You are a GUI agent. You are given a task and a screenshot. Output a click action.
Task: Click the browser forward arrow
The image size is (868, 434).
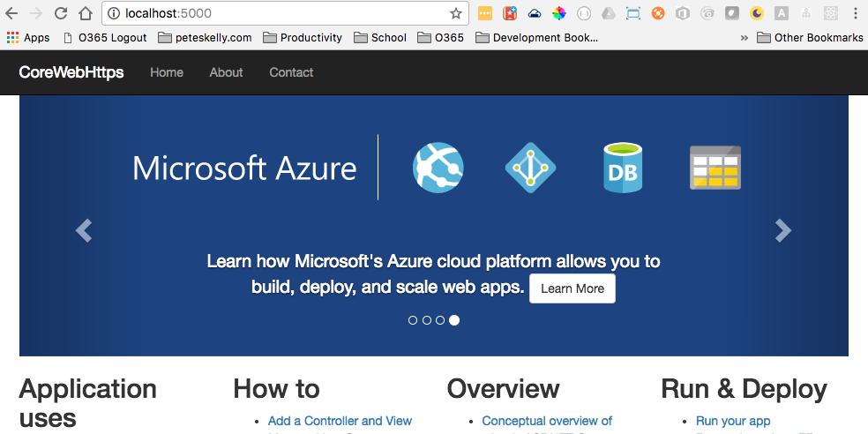click(x=35, y=13)
